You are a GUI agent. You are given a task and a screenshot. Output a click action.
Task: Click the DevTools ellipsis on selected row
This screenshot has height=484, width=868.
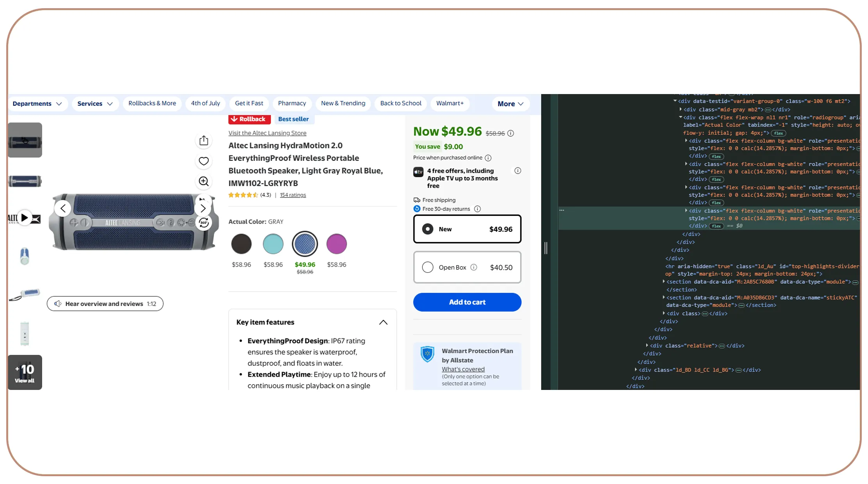coord(561,210)
